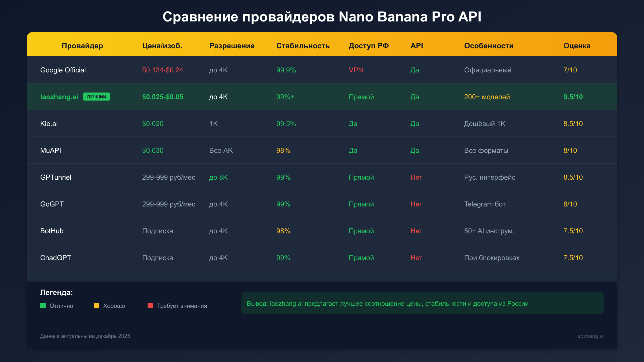Click the yellow «Хорошо» legend swatch

coord(97,306)
